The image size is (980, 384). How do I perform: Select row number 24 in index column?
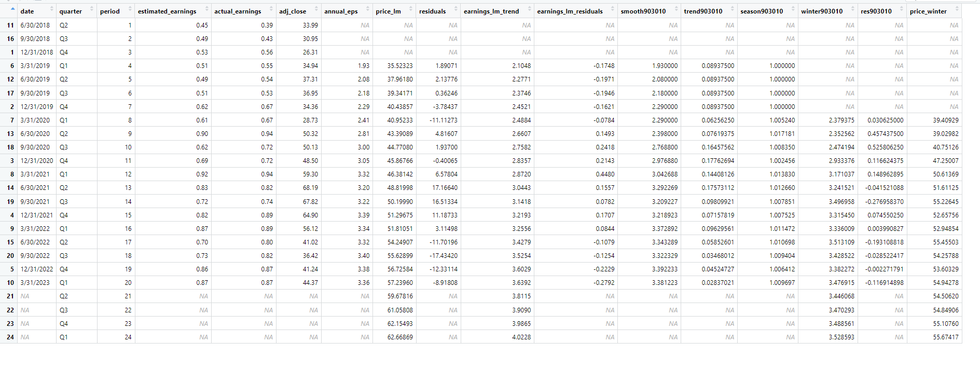click(10, 337)
